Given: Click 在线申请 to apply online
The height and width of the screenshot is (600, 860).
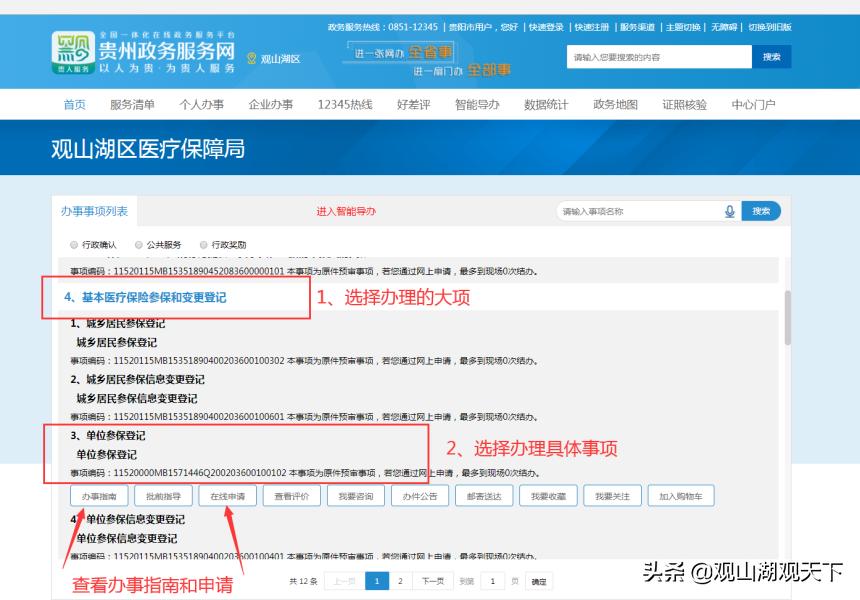Looking at the screenshot, I should click(x=228, y=494).
